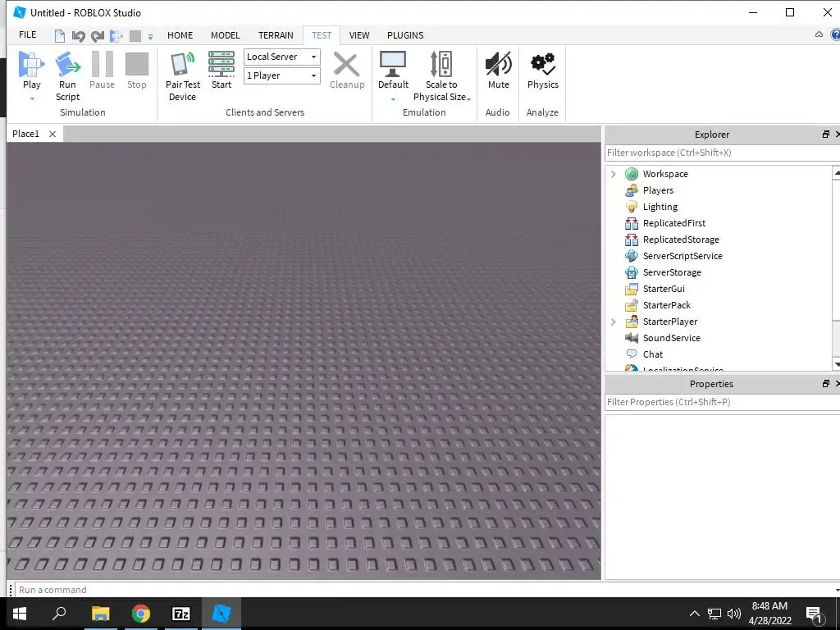The image size is (840, 630).
Task: Click Explorer scrollbar up arrow
Action: pos(837,172)
